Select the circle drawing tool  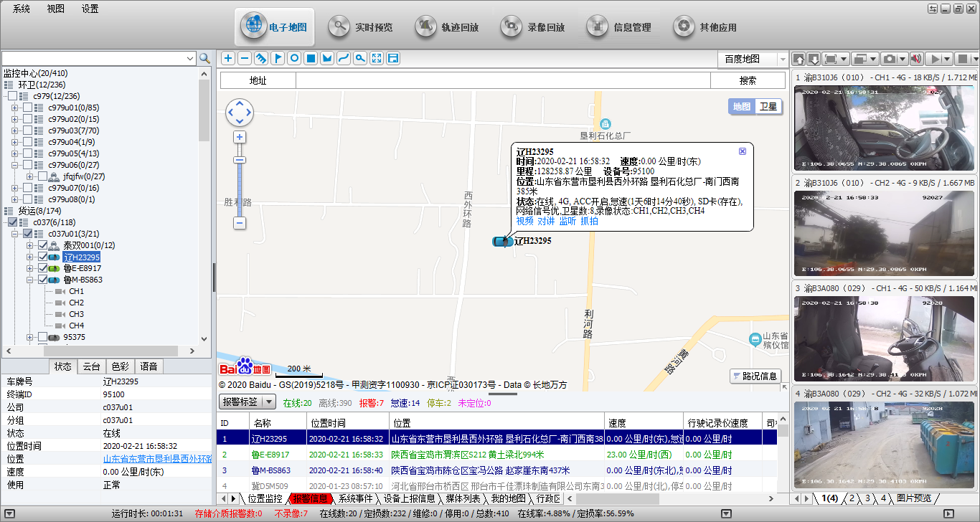tap(294, 58)
